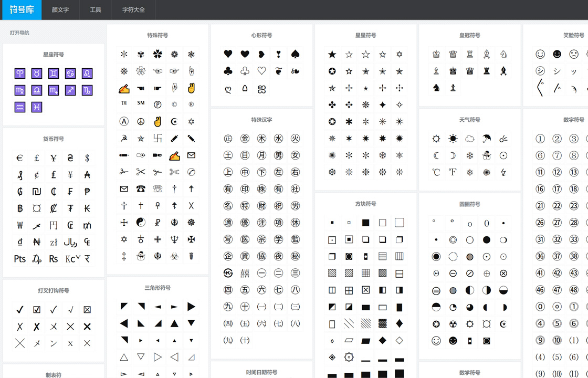588x378 pixels.
Task: Click the 特殊汉字 section heading
Action: [x=262, y=120]
